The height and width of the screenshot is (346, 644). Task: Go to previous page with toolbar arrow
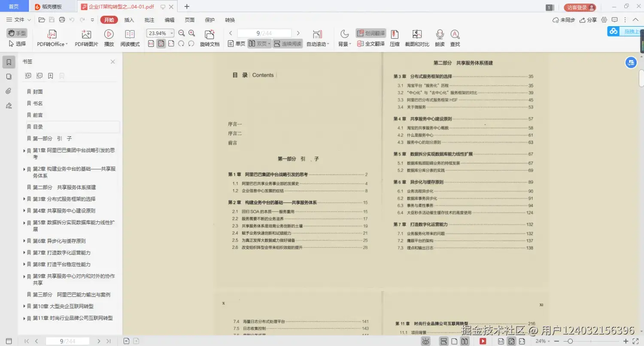[x=231, y=33]
